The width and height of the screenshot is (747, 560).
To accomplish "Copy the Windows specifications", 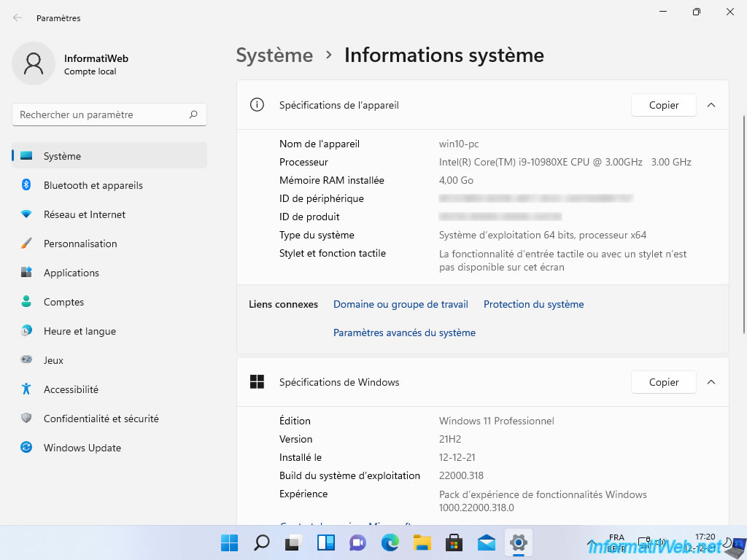I will [x=663, y=382].
